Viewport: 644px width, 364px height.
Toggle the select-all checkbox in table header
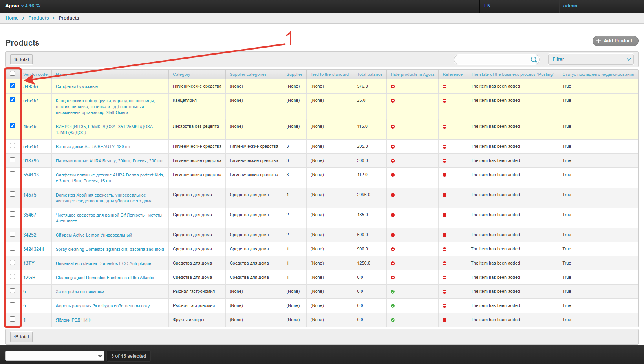[x=13, y=74]
